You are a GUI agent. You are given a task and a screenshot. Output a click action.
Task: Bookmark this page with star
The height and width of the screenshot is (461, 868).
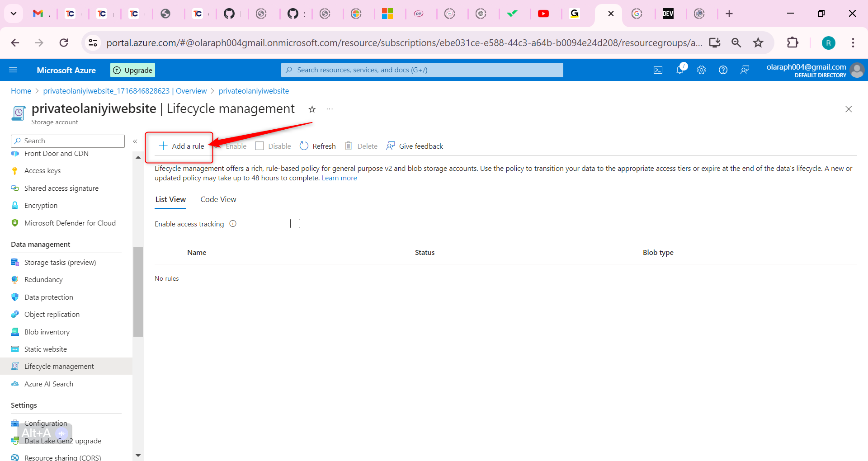coord(758,43)
